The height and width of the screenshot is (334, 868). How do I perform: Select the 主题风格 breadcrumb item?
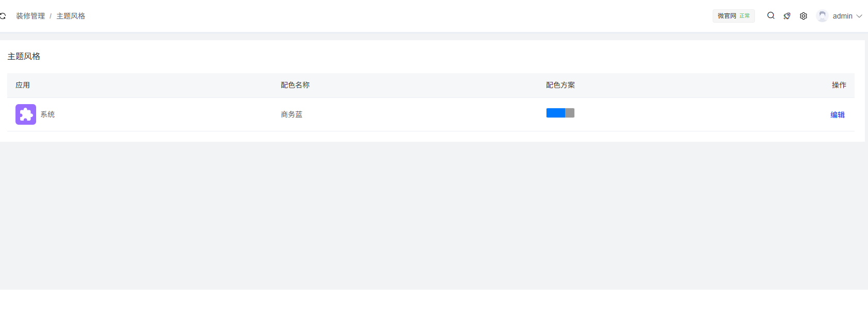coord(71,16)
